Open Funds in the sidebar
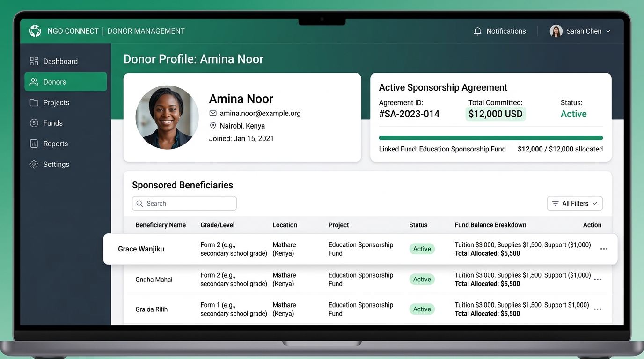The image size is (644, 359). tap(66, 123)
